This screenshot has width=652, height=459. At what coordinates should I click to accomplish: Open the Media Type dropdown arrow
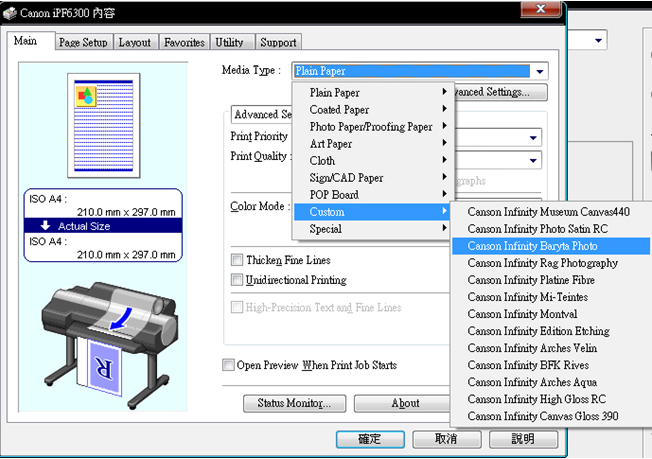(x=539, y=71)
